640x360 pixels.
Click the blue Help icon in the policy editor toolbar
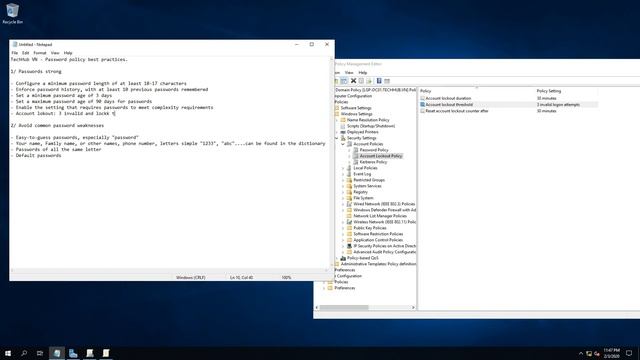[379, 81]
